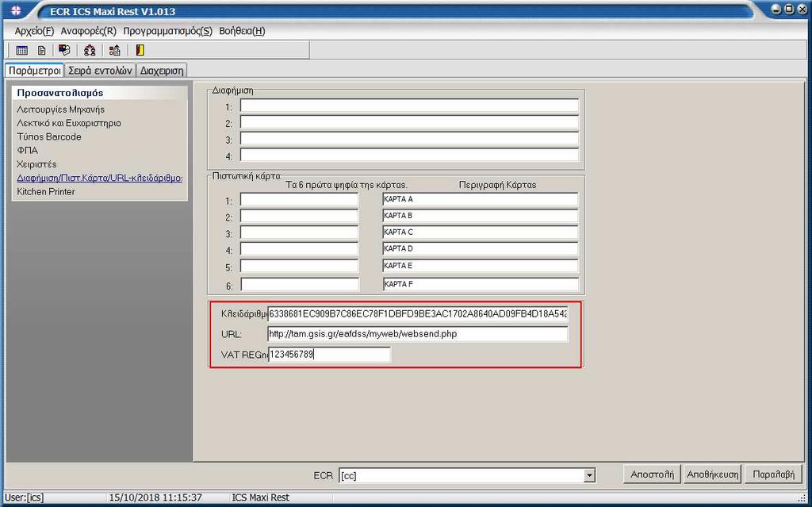Switch to the Παράμετροι tab

(34, 70)
